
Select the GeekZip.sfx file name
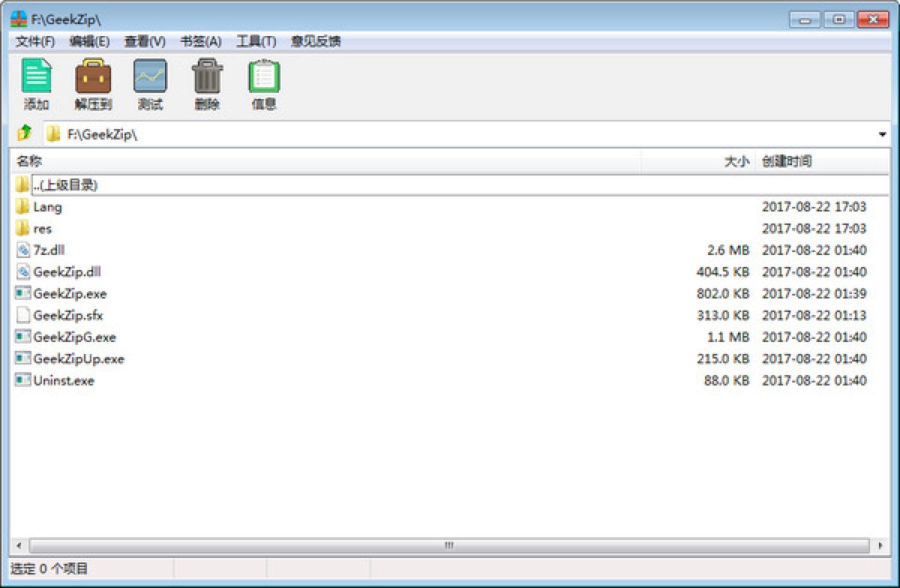pyautogui.click(x=68, y=315)
